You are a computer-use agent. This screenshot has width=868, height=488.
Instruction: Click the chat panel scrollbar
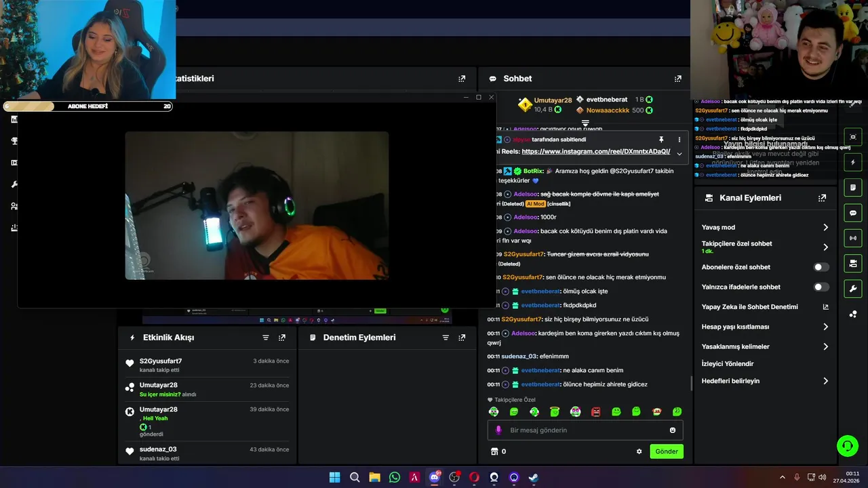(691, 383)
